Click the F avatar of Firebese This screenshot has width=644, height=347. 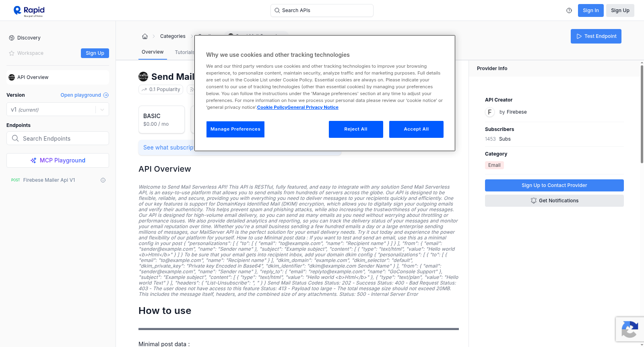490,112
